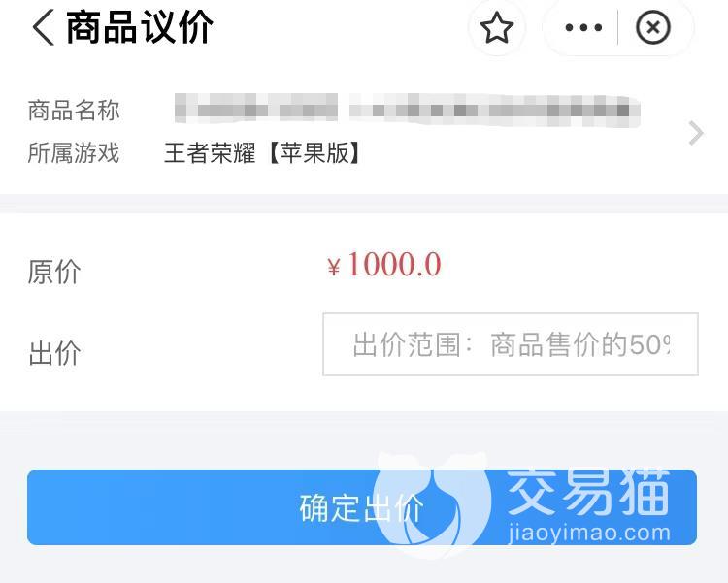
Task: Close the mini program with the X icon
Action: pyautogui.click(x=653, y=28)
